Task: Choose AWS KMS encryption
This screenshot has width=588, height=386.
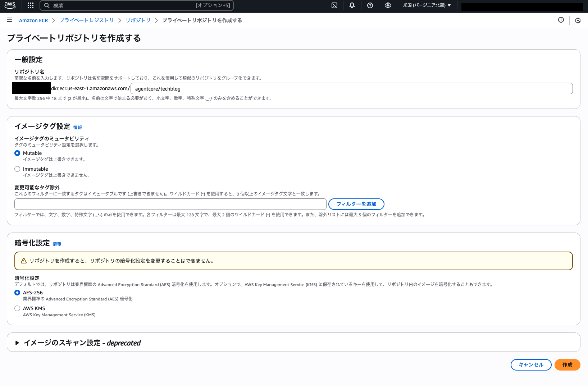Action: pos(17,308)
